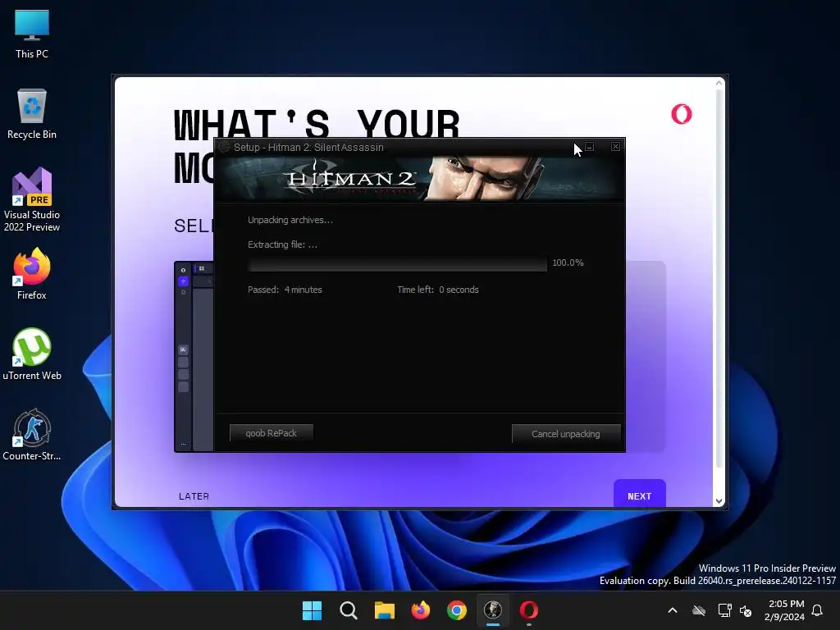Click the Setup - Hitman 2: Silent Assassin title
The height and width of the screenshot is (630, 840).
click(x=308, y=148)
